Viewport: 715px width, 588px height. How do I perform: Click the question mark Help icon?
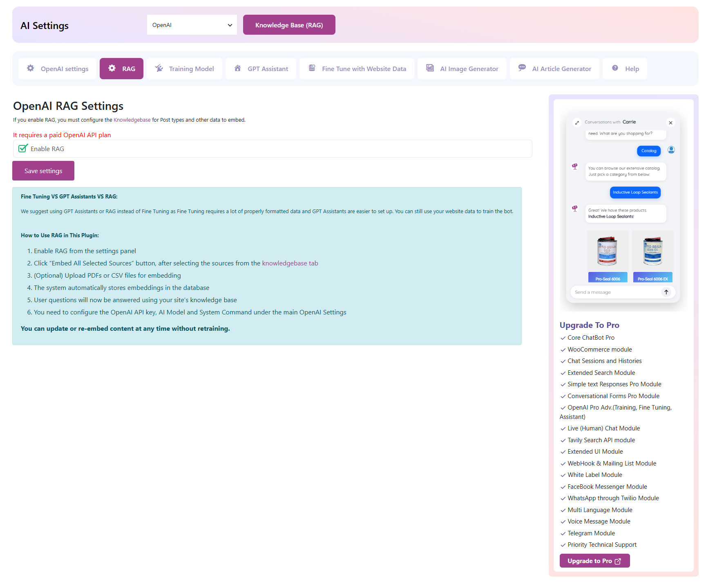(x=615, y=68)
